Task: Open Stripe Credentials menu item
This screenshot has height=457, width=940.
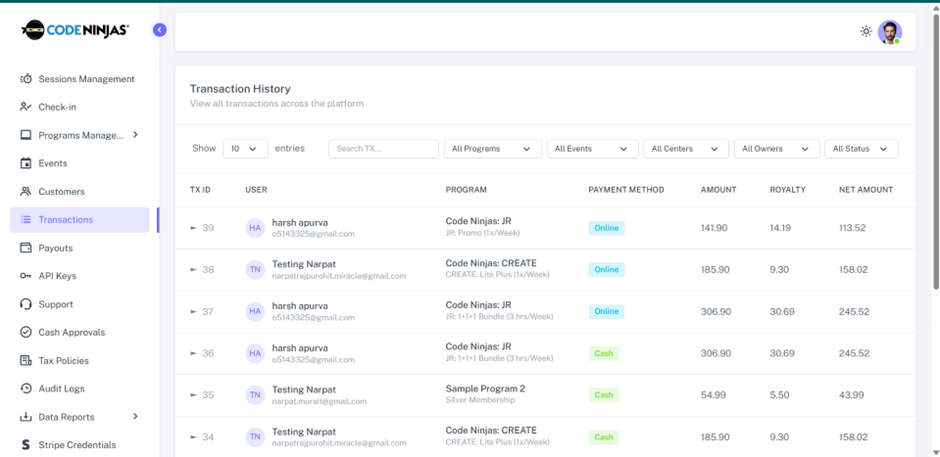Action: (80, 445)
